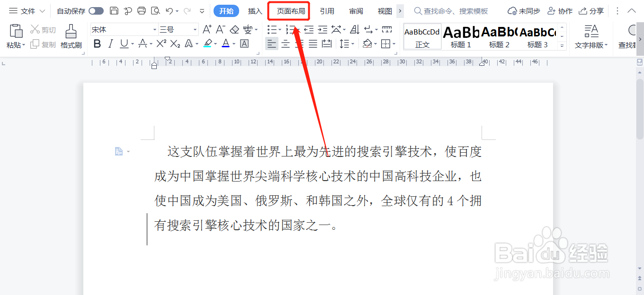Screen dimensions: 644x295
Task: Click the Decrease Indent icon
Action: [x=309, y=30]
